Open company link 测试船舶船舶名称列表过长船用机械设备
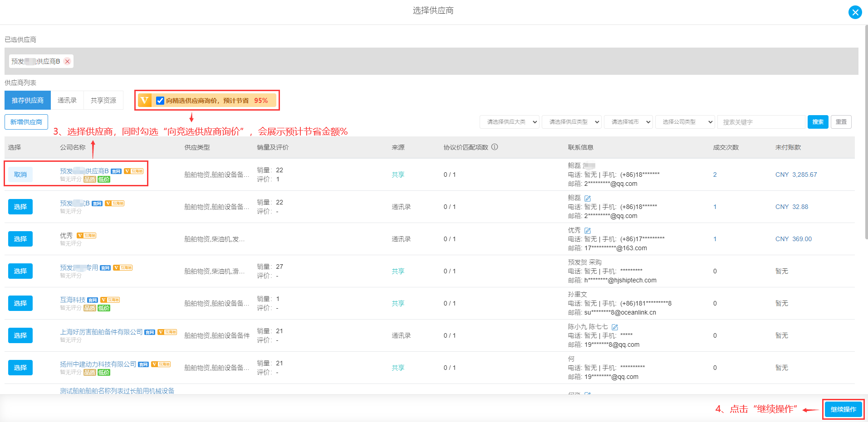Image resolution: width=868 pixels, height=422 pixels. pos(117,391)
